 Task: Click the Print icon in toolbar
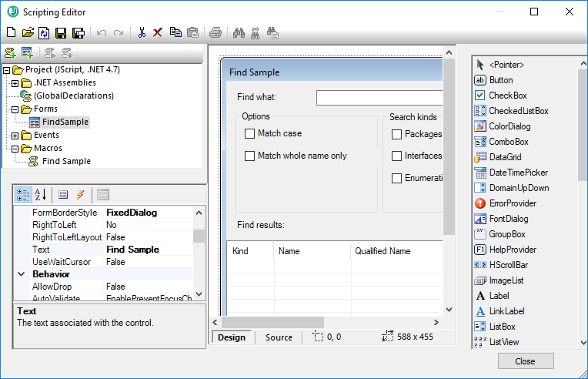pos(215,32)
